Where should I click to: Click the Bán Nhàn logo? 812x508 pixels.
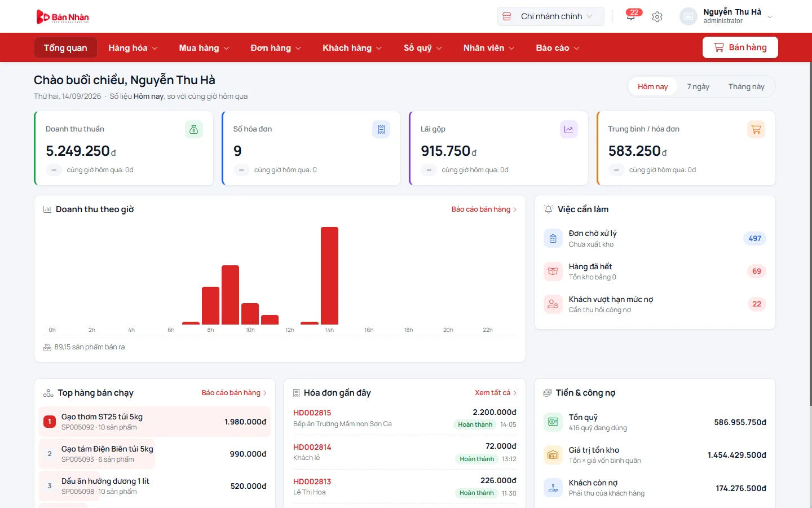(63, 17)
